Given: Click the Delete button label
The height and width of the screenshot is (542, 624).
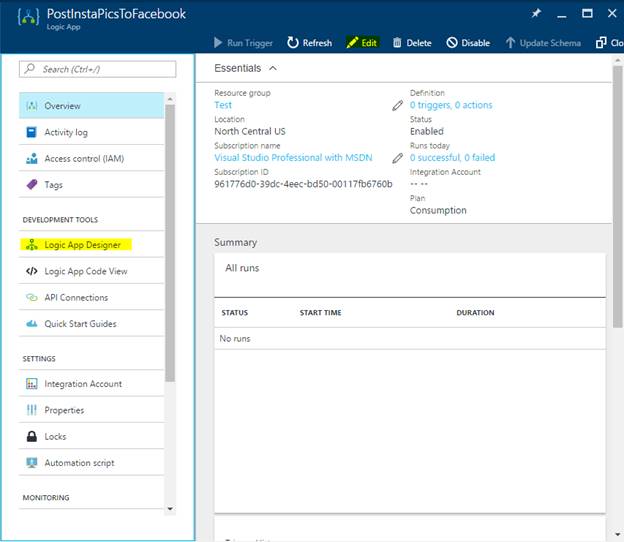Looking at the screenshot, I should [419, 43].
